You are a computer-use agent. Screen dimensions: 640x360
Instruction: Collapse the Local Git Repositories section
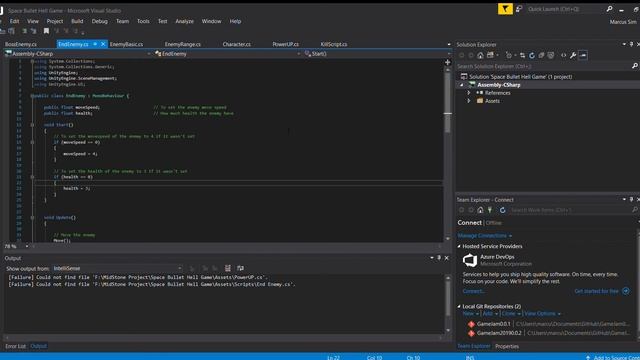pos(459,307)
